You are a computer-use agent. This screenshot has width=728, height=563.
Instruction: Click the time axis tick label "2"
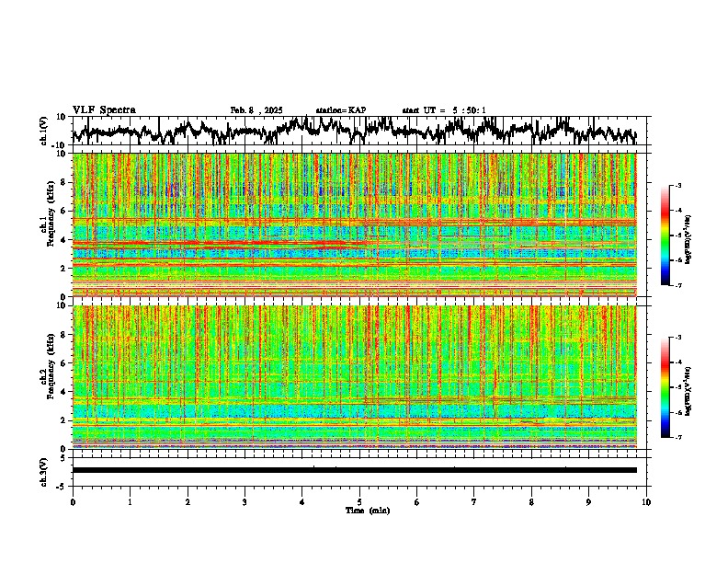coord(188,502)
